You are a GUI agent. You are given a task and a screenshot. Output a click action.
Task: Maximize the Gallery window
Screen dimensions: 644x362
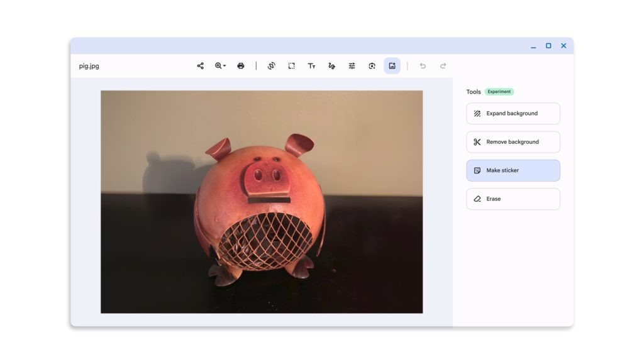(548, 46)
